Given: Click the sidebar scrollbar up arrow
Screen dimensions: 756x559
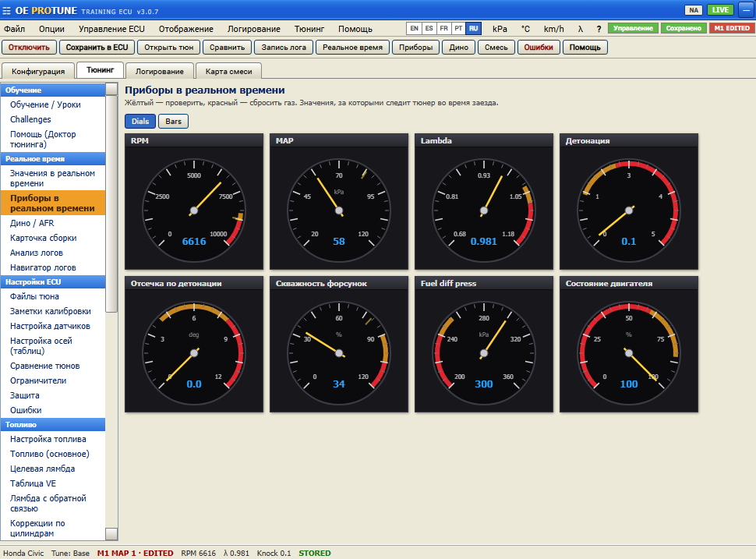Looking at the screenshot, I should [111, 89].
